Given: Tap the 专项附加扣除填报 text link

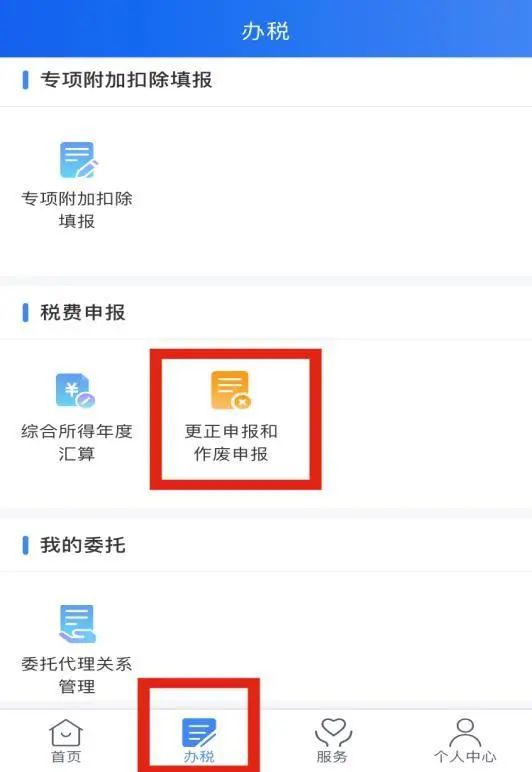Looking at the screenshot, I should 77,210.
